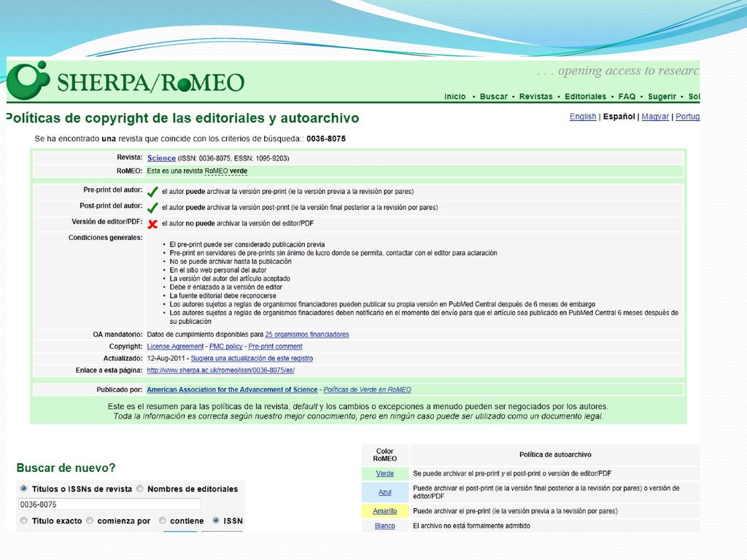Click the OA mandatorio row label
The image size is (747, 560).
[117, 335]
